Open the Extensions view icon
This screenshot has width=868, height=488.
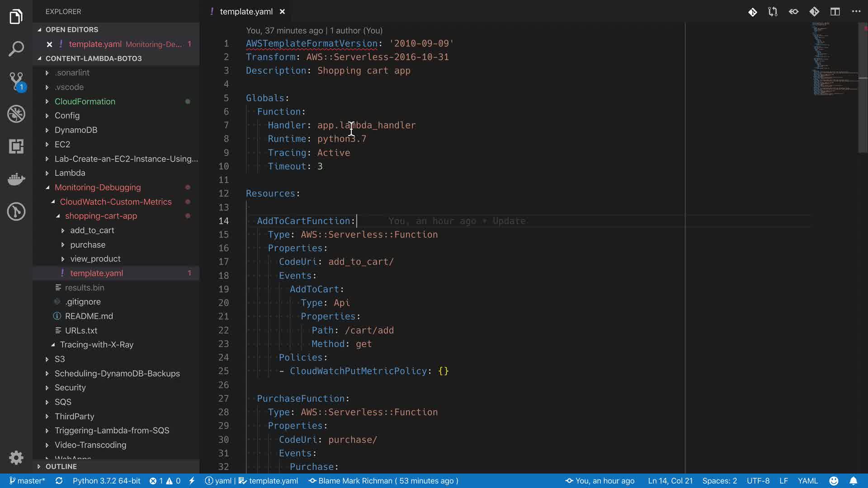click(16, 146)
